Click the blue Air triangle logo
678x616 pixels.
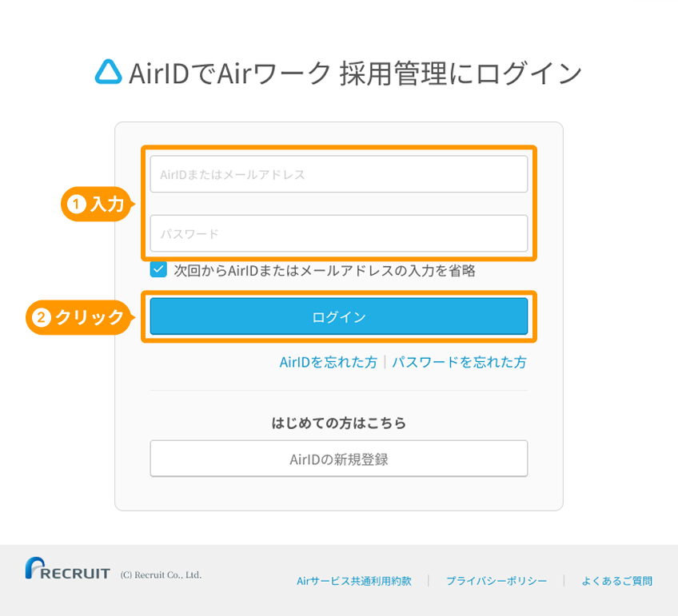click(108, 73)
